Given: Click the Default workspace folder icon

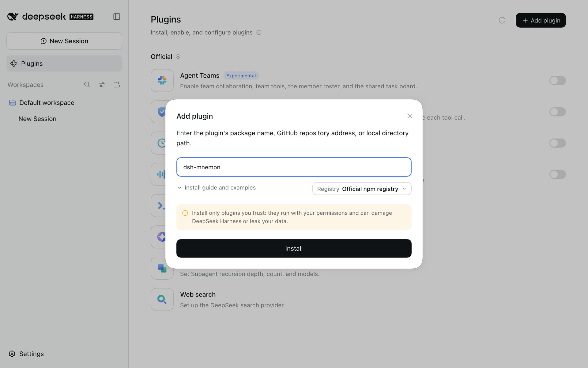Looking at the screenshot, I should click(13, 102).
